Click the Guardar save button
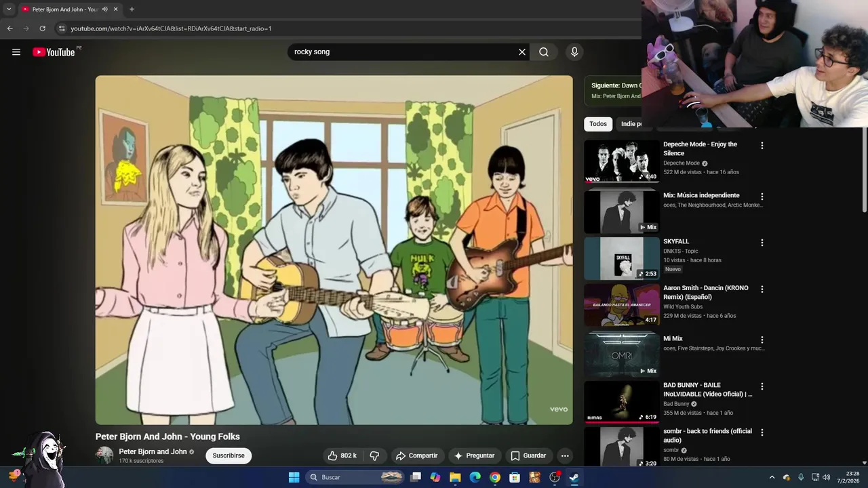 pos(528,455)
